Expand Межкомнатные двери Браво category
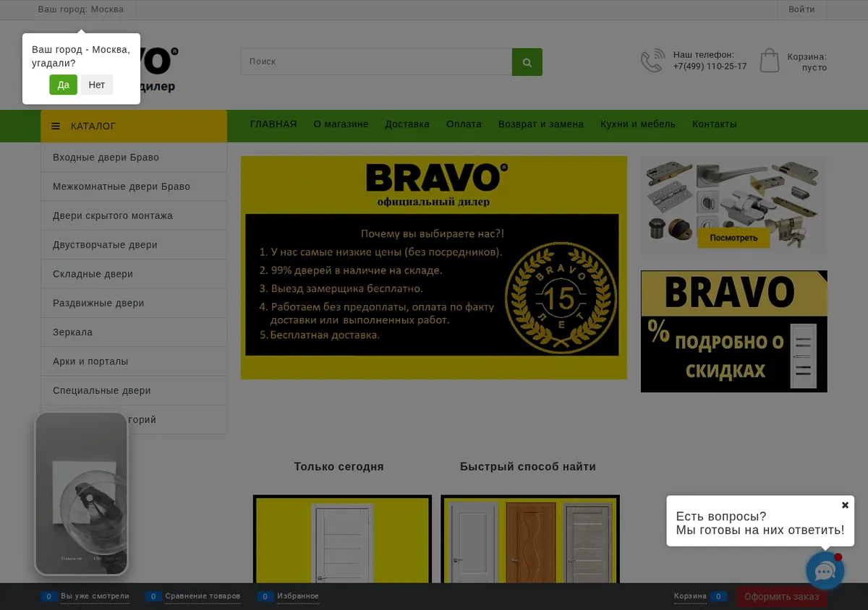The image size is (868, 610). 134,186
